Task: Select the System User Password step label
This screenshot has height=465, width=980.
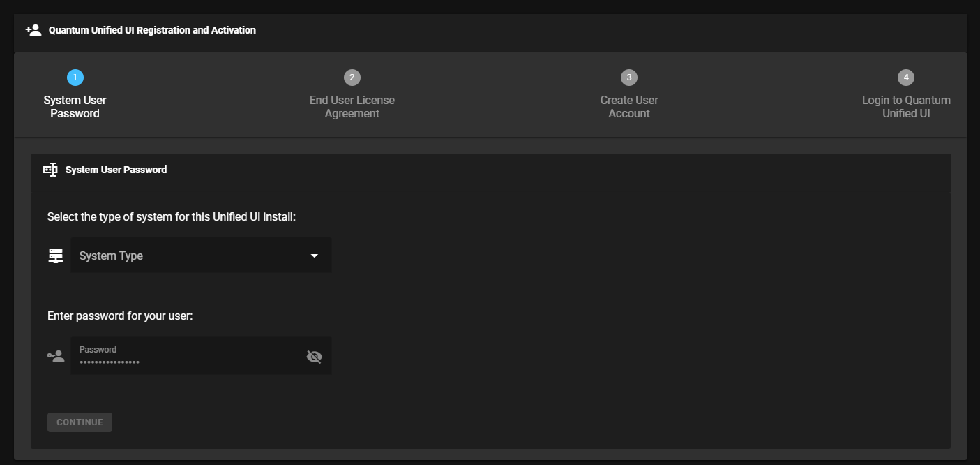Action: pos(75,107)
